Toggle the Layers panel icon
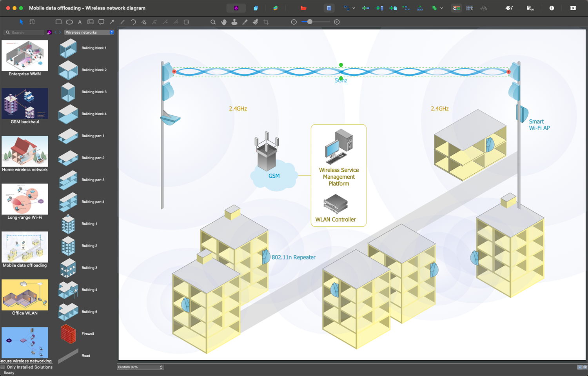Viewport: 588px width, 376px height. click(276, 8)
